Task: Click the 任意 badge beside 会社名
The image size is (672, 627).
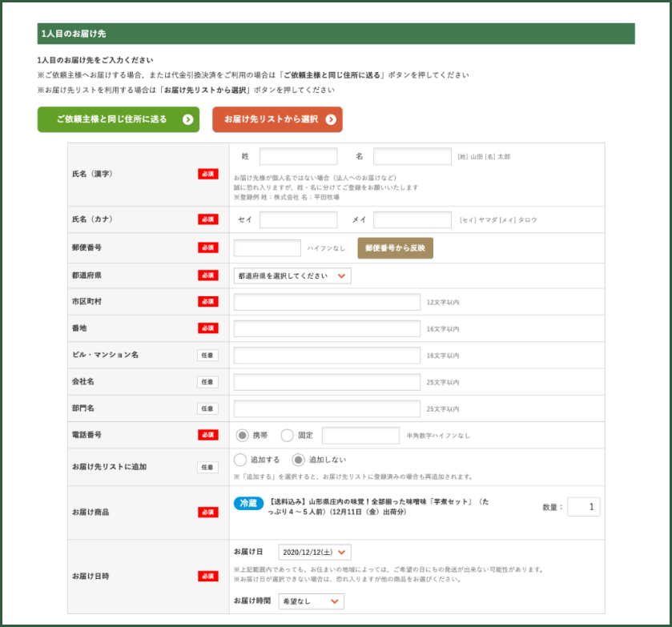Action: 207,382
